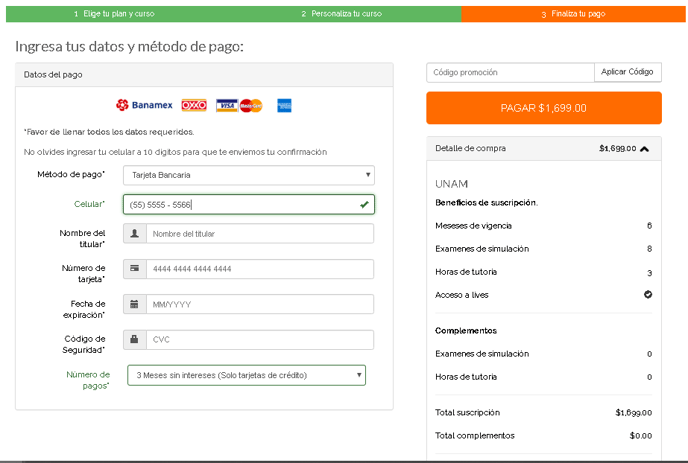The image size is (688, 463).
Task: Click the Ingresa tus datos y método de pago heading
Action: click(x=129, y=47)
